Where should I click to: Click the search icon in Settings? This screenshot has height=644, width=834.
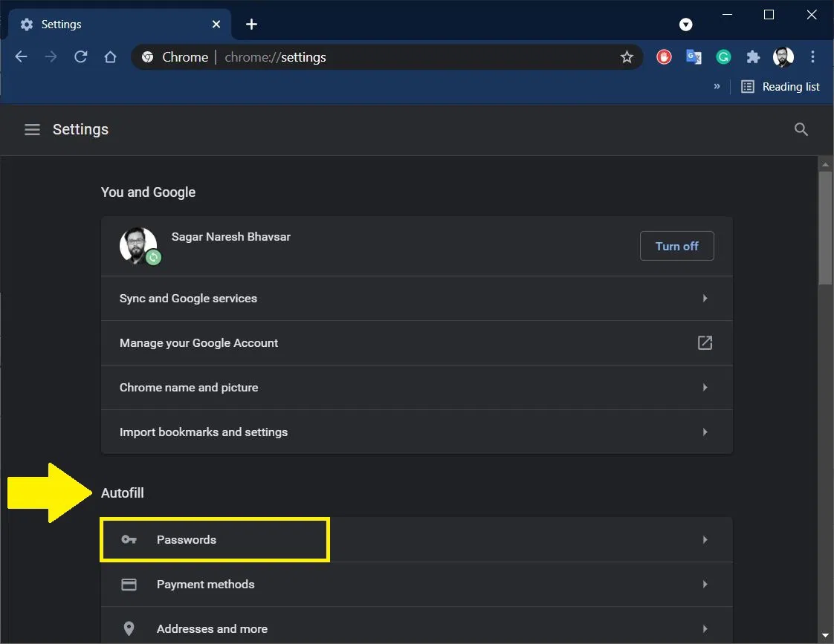[x=801, y=129]
